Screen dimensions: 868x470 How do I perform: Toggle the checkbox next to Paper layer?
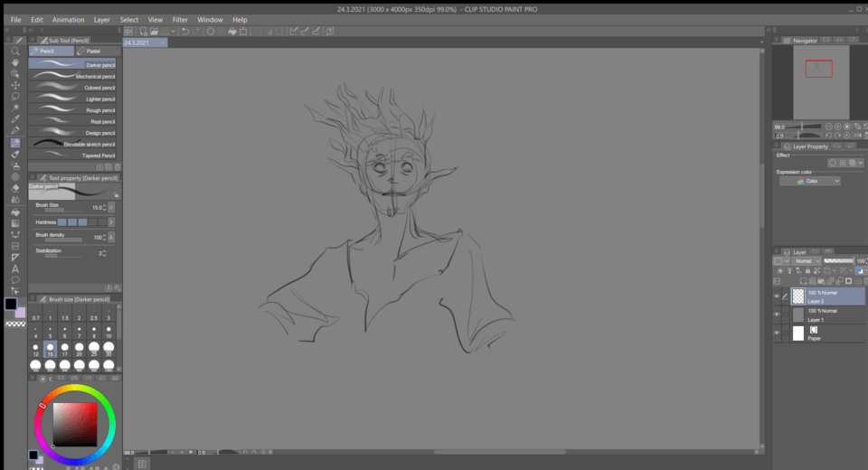point(786,333)
